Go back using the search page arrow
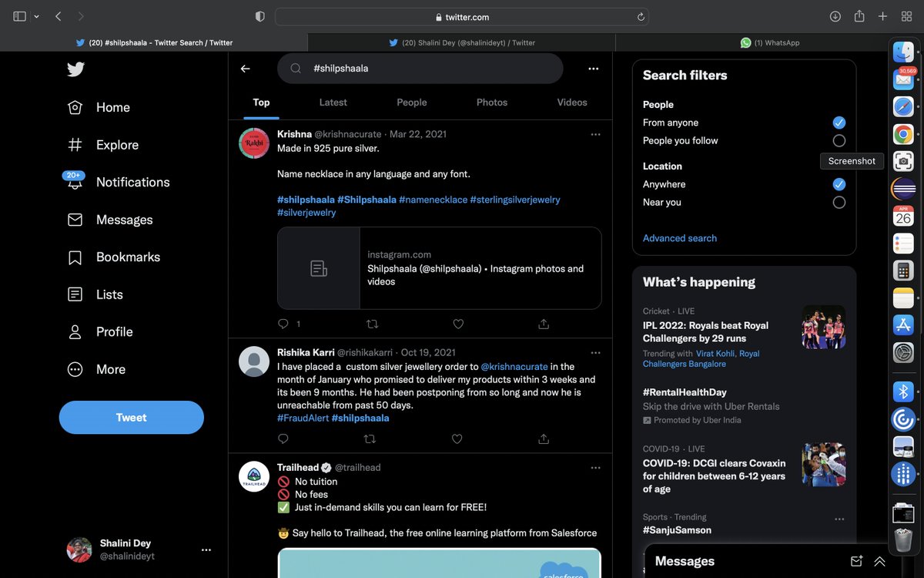924x578 pixels. tap(245, 69)
